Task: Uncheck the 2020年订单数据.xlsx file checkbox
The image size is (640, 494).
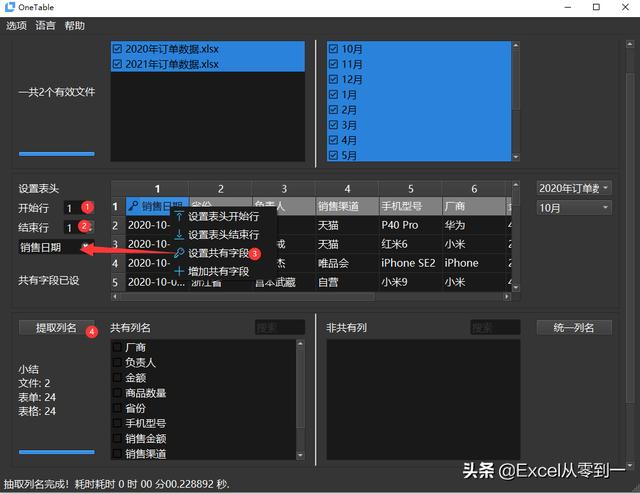Action: tap(118, 48)
